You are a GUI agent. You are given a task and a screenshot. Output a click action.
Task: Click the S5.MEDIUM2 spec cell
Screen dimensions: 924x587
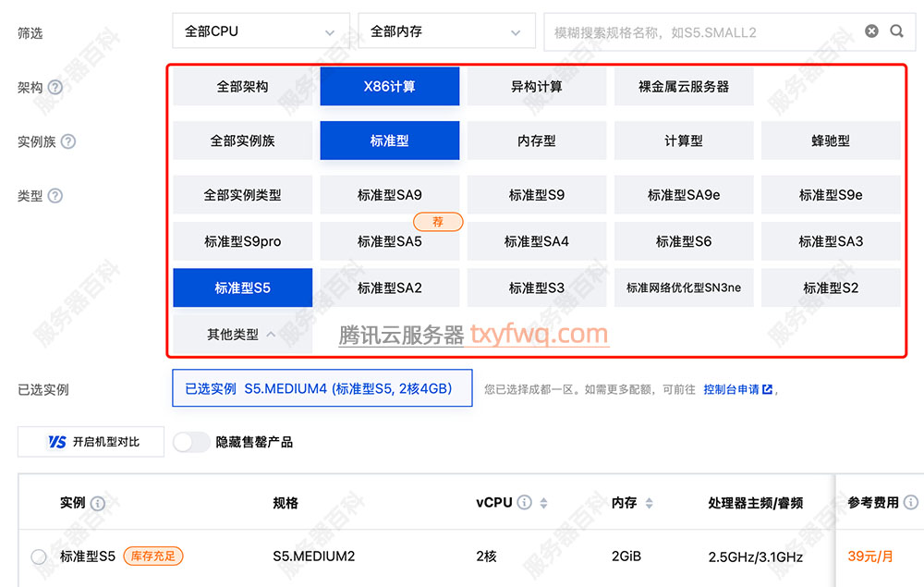(x=313, y=556)
